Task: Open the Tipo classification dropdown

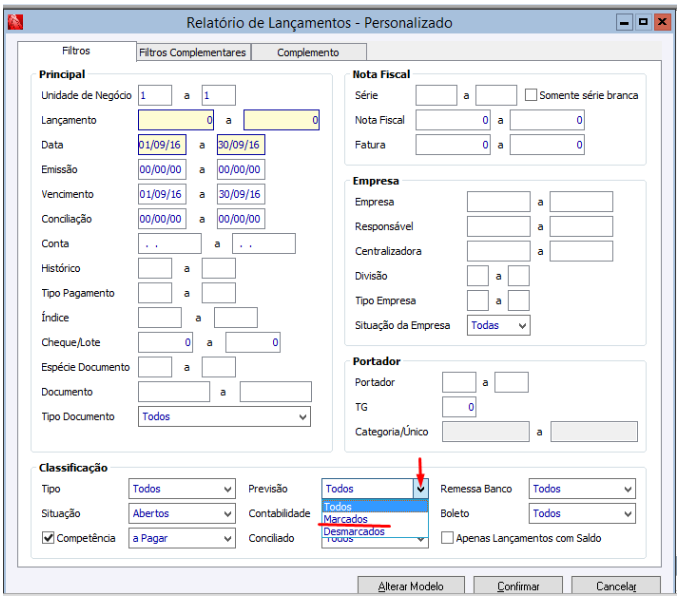Action: coord(182,489)
